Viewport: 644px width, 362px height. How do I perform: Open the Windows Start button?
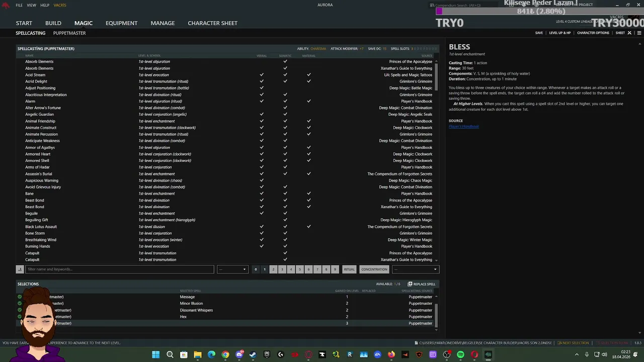click(x=156, y=354)
